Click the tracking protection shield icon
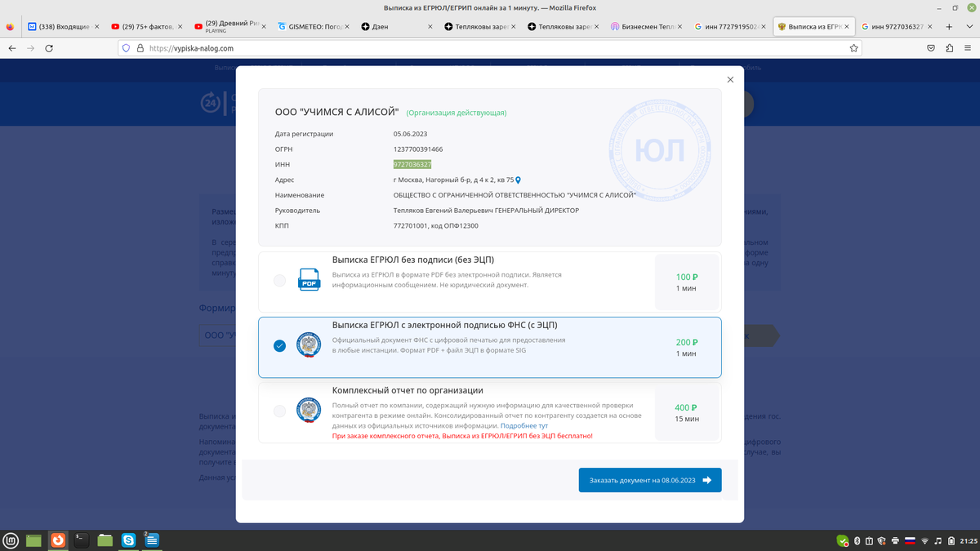Image resolution: width=980 pixels, height=551 pixels. point(126,48)
